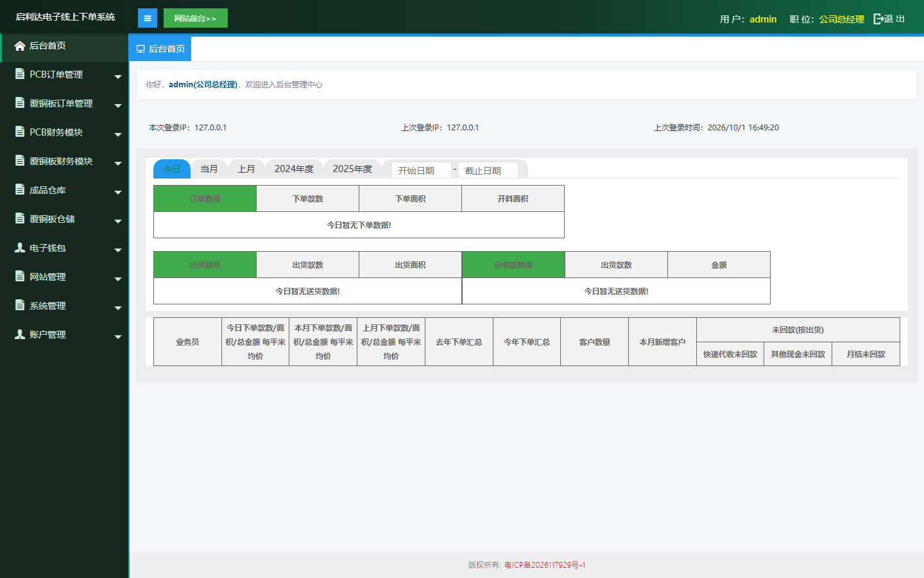Click the 本月新增客户 column header
Screen dimensions: 924x578
662,342
